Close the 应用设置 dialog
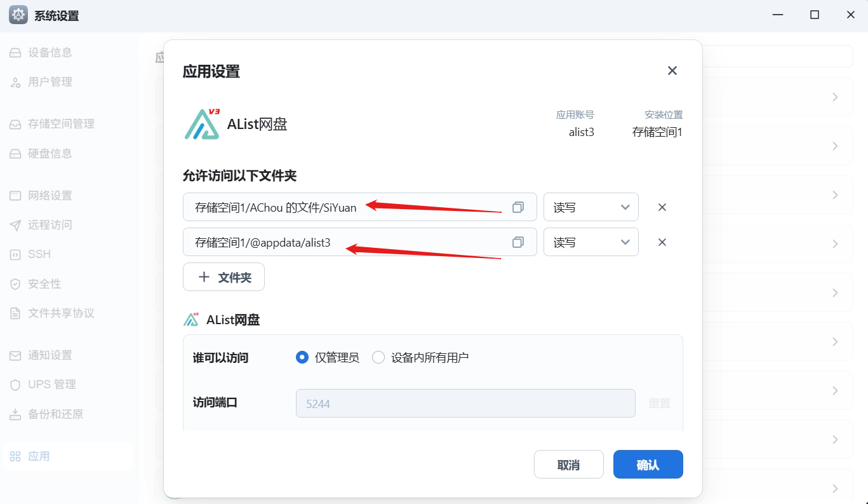 tap(672, 71)
